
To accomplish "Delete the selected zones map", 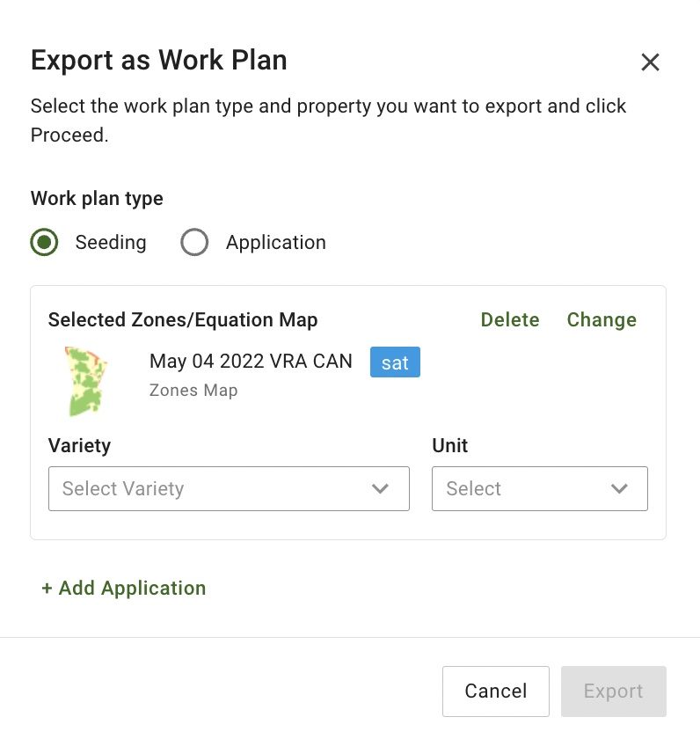I will (510, 320).
